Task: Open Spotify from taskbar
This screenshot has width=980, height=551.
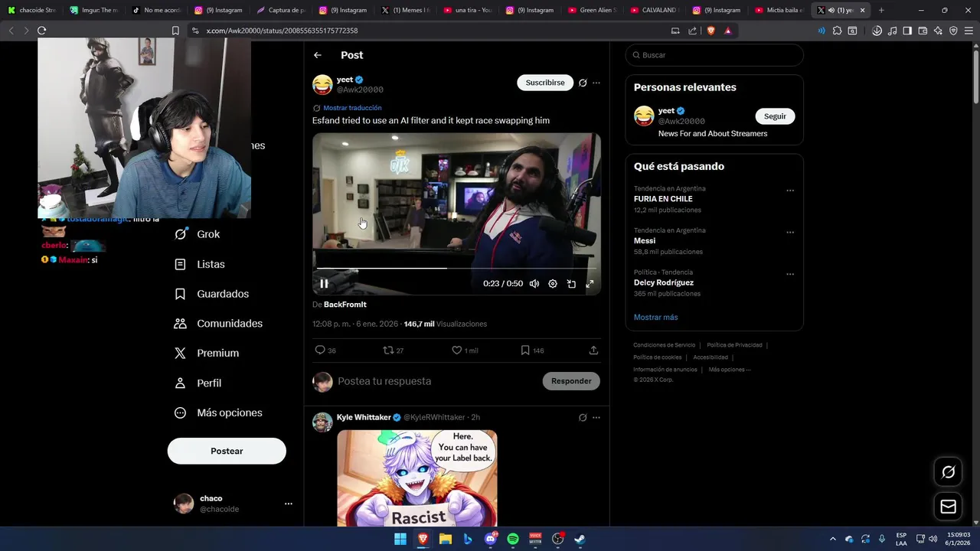Action: point(513,539)
